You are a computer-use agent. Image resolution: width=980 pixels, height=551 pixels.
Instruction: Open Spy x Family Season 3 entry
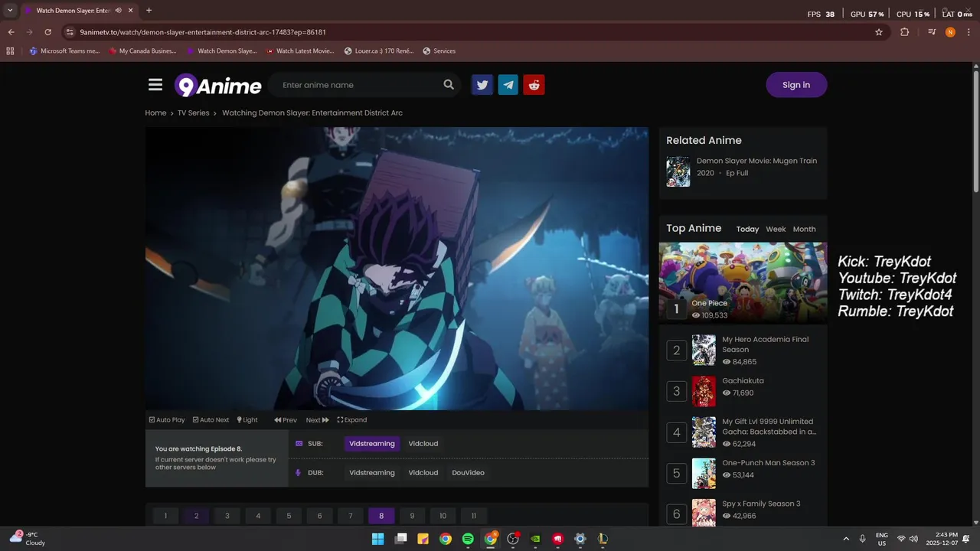coord(761,504)
